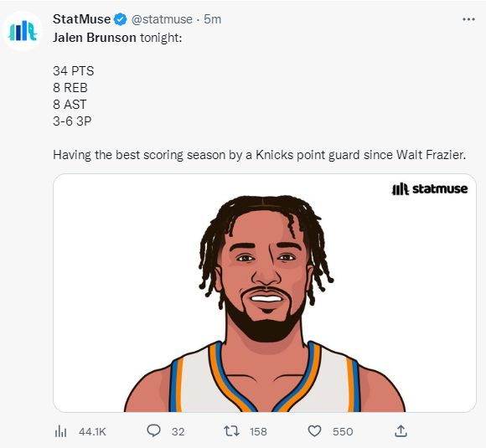The height and width of the screenshot is (448, 486).
Task: Share tweet via upload arrow icon
Action: [x=401, y=431]
